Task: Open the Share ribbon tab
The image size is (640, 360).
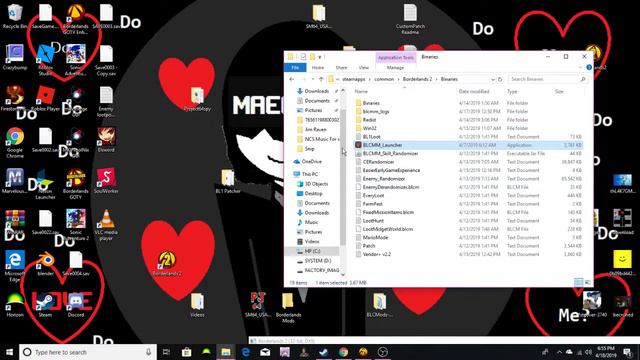Action: 341,67
